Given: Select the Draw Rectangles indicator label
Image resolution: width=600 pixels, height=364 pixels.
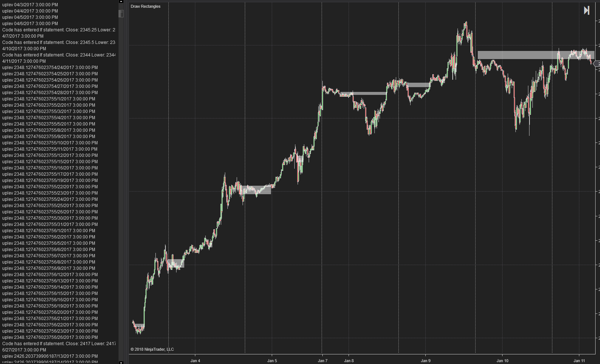Looking at the screenshot, I should click(145, 7).
